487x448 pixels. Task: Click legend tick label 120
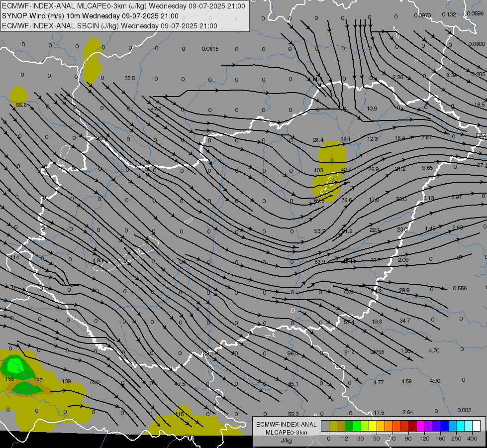click(x=424, y=439)
